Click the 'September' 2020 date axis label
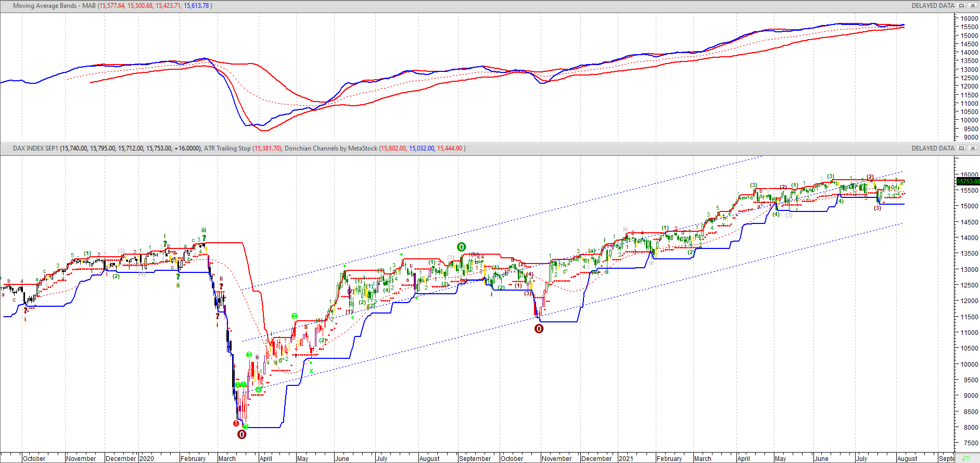Screen dimensions: 980x463 [x=475, y=459]
